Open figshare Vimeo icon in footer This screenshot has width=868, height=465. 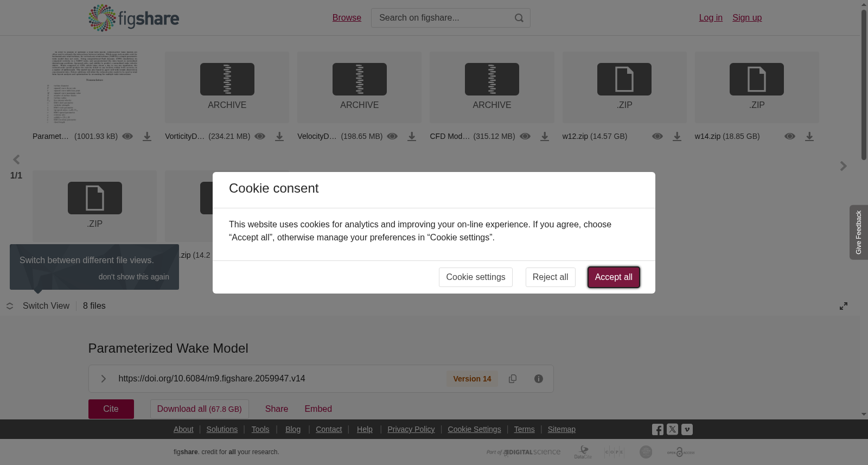point(687,429)
